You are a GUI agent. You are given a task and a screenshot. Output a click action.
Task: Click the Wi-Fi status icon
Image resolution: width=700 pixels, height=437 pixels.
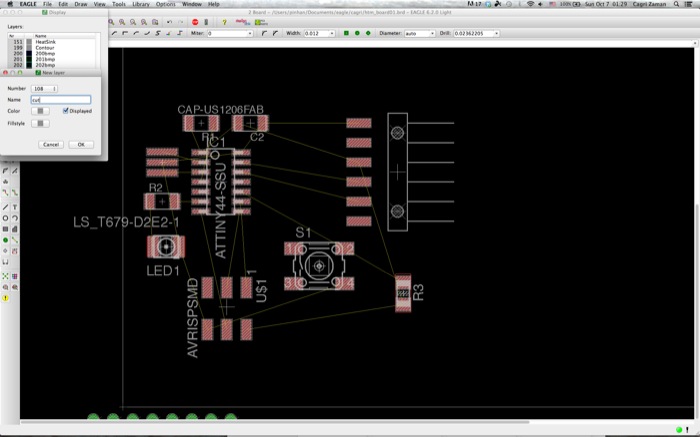530,4
